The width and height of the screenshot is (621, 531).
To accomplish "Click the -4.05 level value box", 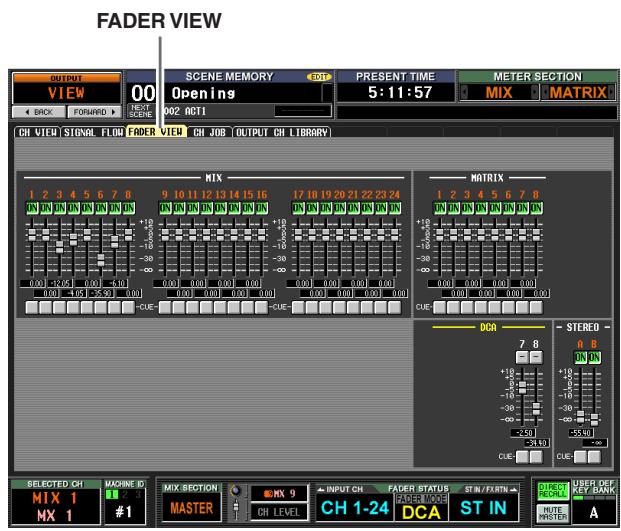I will point(74,293).
